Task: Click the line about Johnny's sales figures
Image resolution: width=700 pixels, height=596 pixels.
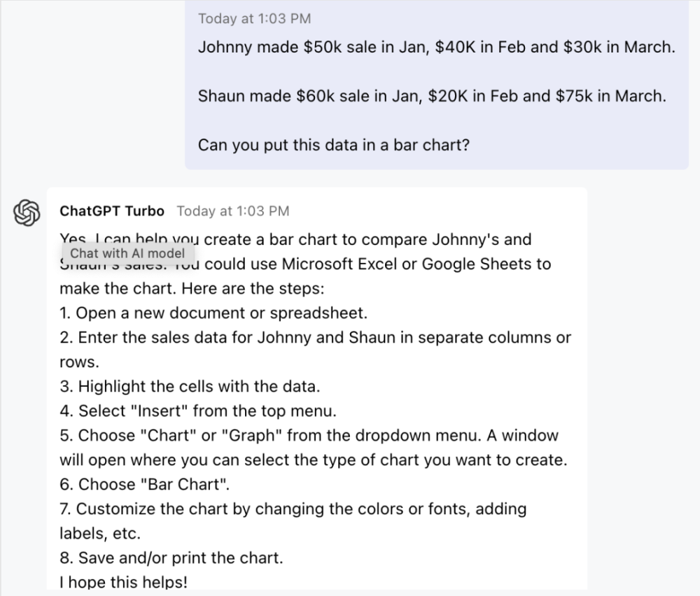Action: click(x=436, y=48)
